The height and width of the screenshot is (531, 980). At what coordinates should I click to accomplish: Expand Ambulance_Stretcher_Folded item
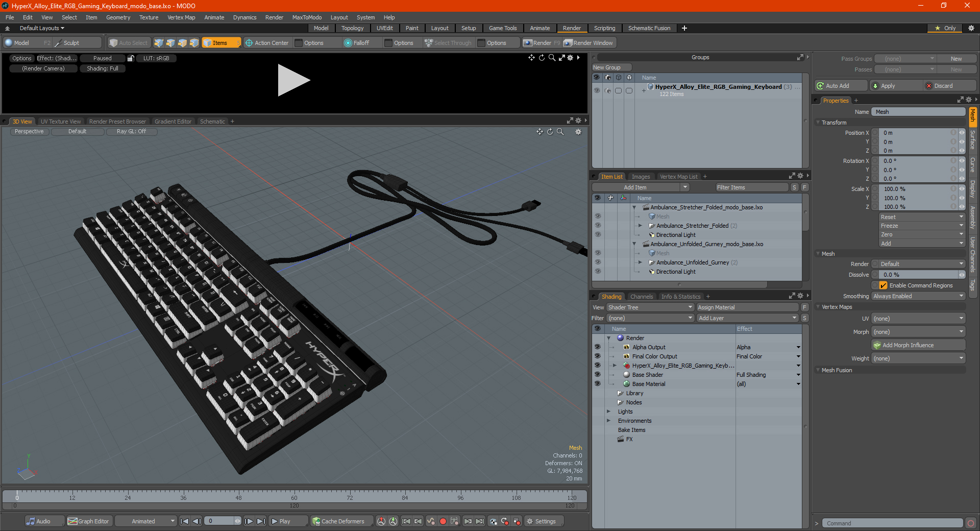pyautogui.click(x=640, y=226)
